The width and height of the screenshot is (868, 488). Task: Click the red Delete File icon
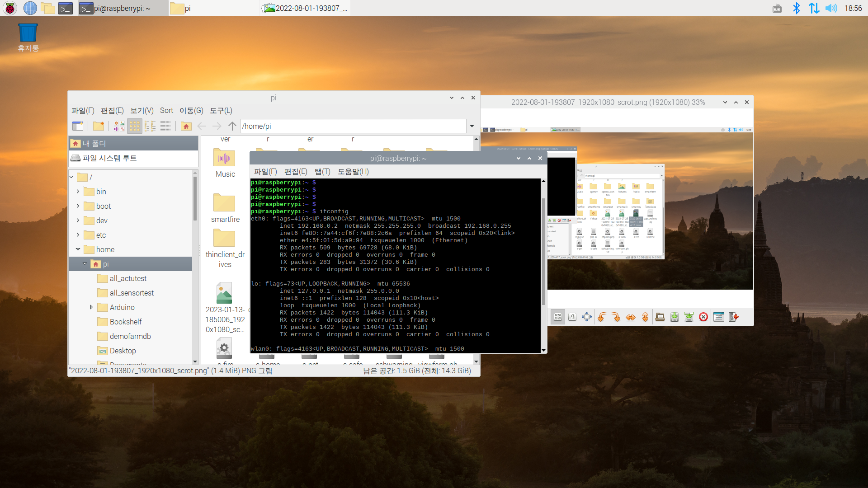pos(703,317)
